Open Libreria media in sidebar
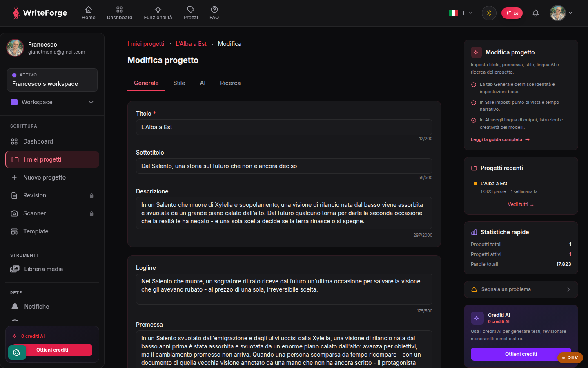Image resolution: width=588 pixels, height=368 pixels. (x=52, y=269)
